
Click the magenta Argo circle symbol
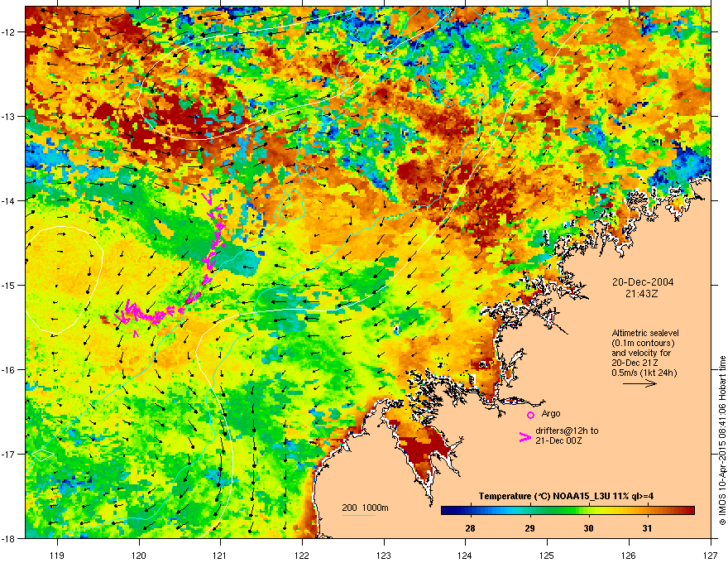530,415
